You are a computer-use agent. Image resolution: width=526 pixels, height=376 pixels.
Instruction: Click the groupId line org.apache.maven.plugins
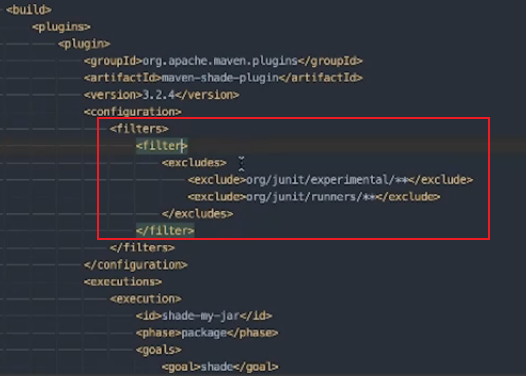pyautogui.click(x=223, y=61)
